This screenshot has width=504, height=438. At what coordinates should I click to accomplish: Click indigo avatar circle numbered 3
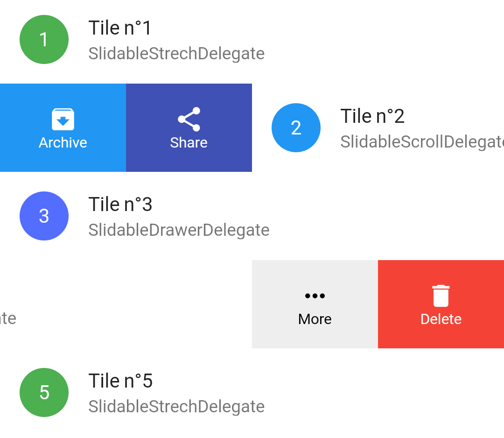[44, 216]
